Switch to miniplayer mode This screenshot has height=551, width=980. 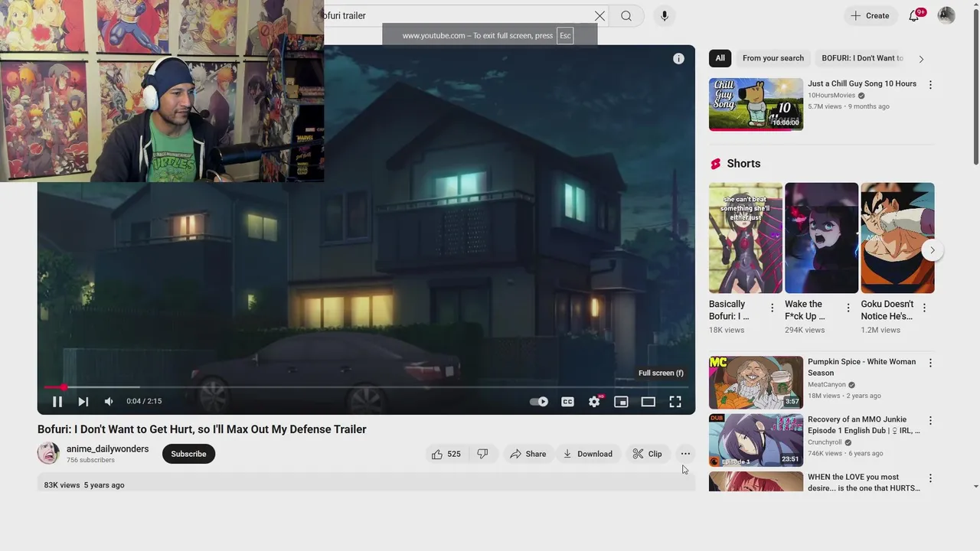[621, 402]
